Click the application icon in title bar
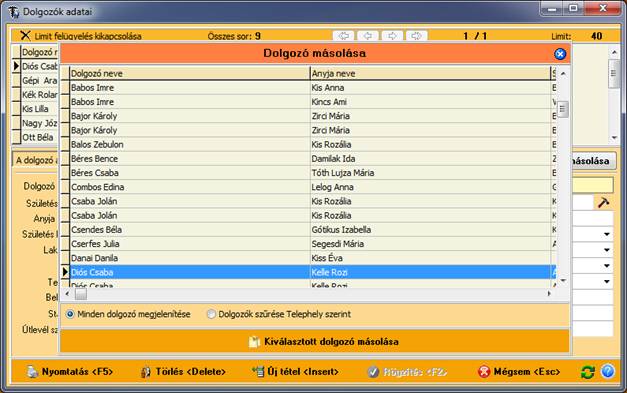The height and width of the screenshot is (393, 627). [13, 12]
